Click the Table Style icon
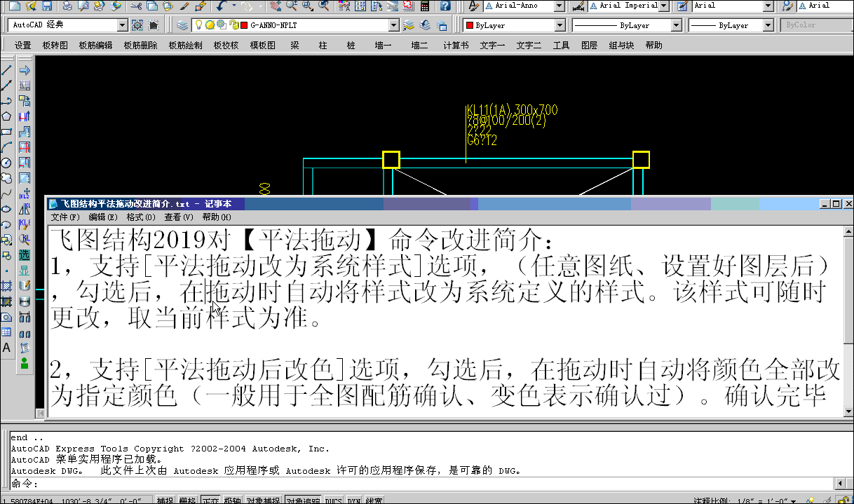The height and width of the screenshot is (504, 854). [681, 6]
